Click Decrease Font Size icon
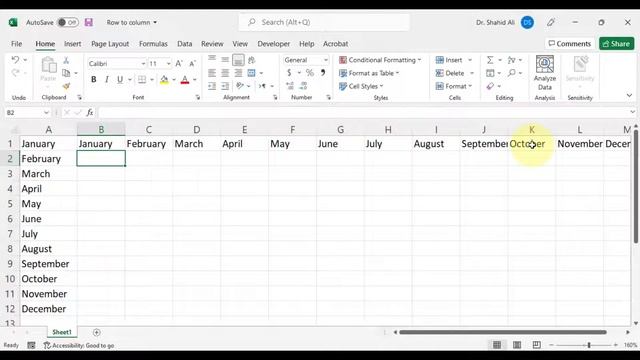Screen dimensions: 640x360 [x=192, y=63]
